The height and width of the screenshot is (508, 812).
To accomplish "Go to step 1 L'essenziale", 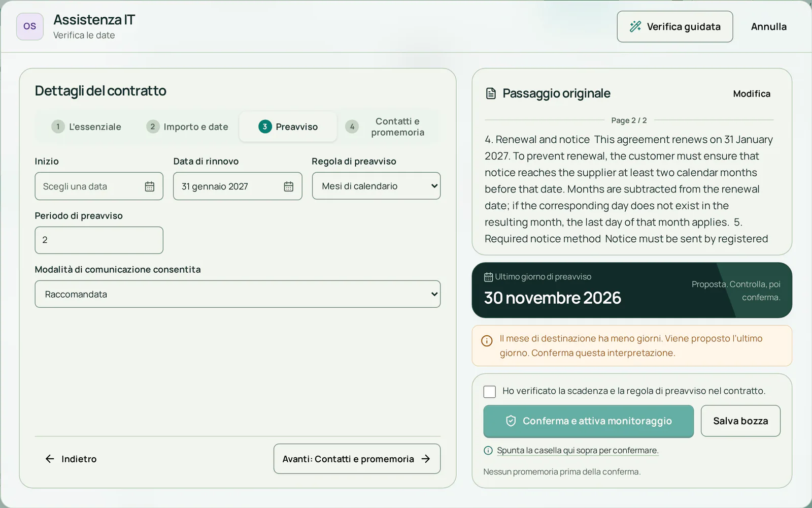I will tap(86, 126).
